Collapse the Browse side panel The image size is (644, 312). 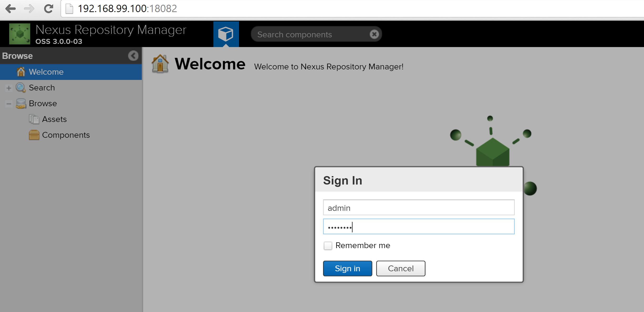click(x=133, y=56)
